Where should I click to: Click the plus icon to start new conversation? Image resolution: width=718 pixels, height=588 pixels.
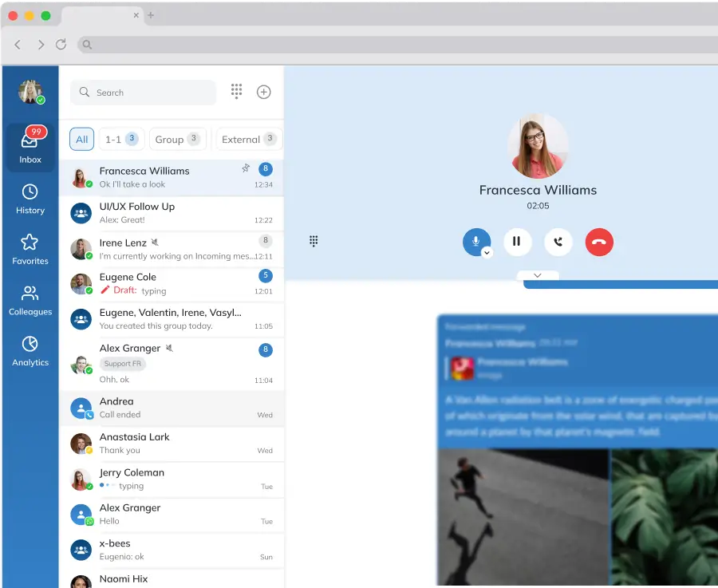pos(263,92)
